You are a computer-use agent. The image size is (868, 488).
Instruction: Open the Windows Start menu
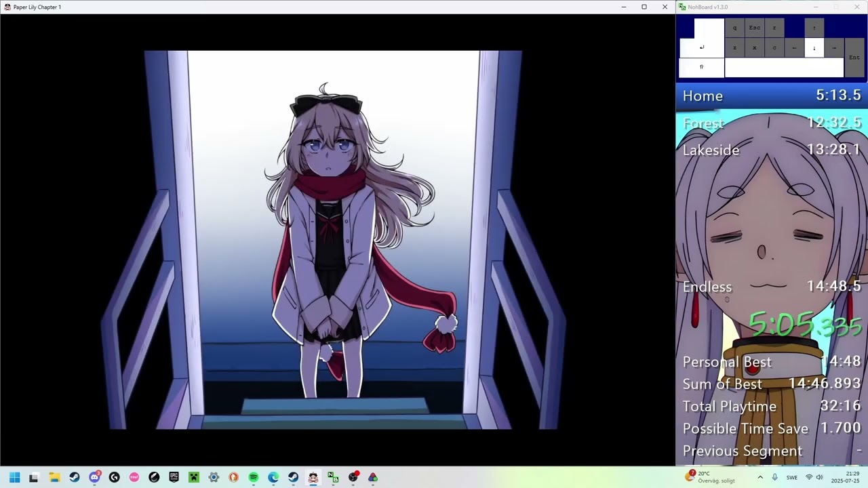point(14,477)
